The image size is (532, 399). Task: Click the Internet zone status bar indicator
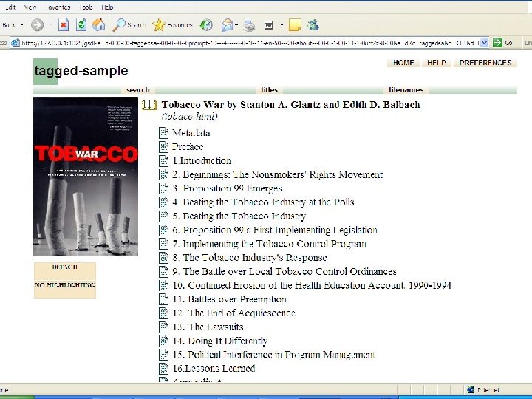point(483,390)
